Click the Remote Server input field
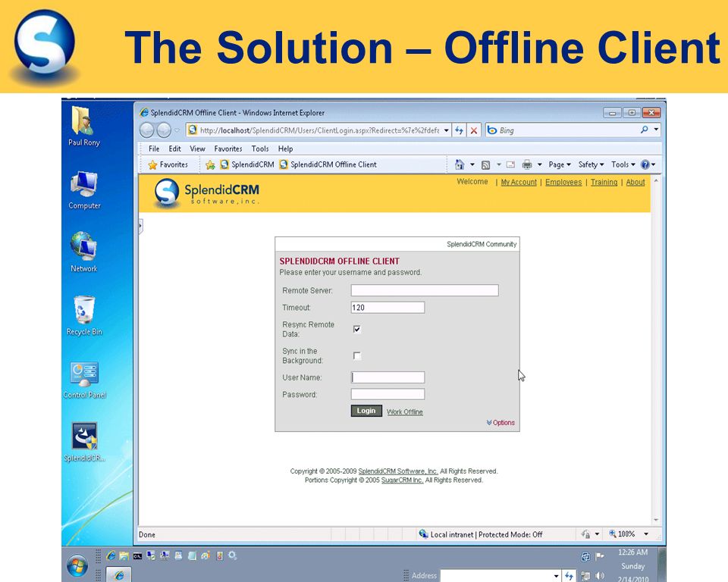Image resolution: width=728 pixels, height=582 pixels. click(425, 290)
